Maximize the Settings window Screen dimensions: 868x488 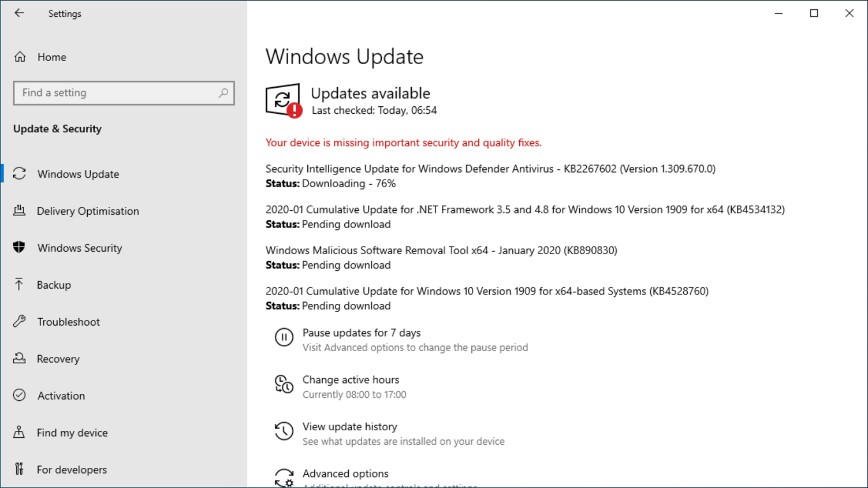(814, 13)
